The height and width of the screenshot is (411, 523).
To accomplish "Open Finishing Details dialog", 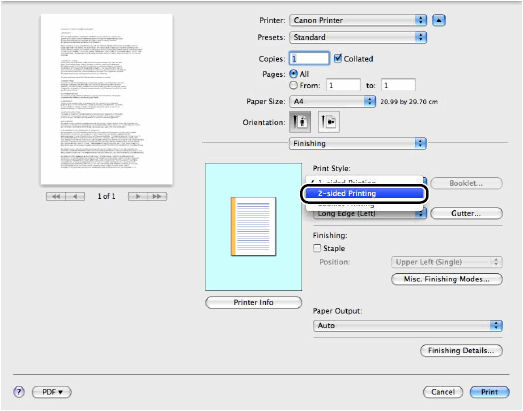I will tap(461, 351).
